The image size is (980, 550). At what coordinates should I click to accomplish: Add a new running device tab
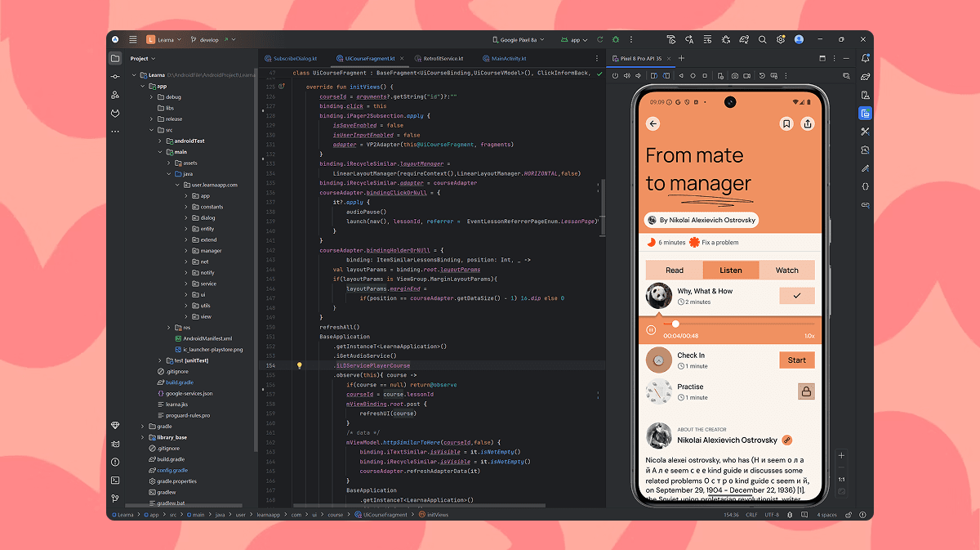tap(682, 58)
